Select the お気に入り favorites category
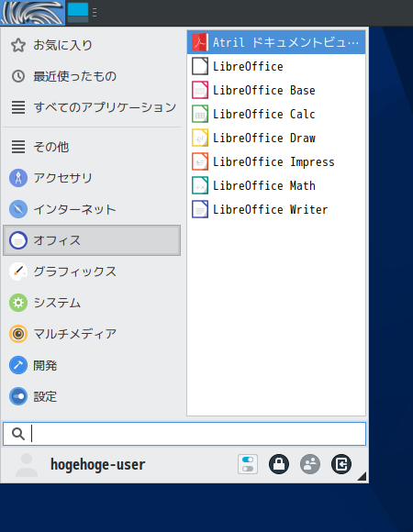Viewport: 413px width, 532px height. (x=92, y=45)
